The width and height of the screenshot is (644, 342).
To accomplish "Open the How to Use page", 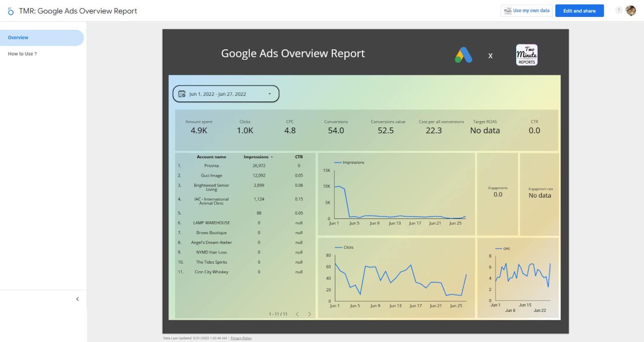I will (x=21, y=54).
